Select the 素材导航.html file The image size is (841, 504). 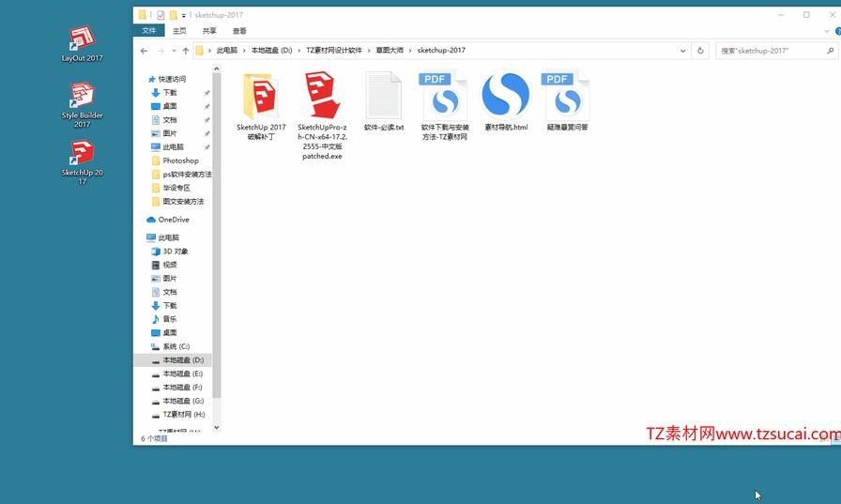coord(506,101)
